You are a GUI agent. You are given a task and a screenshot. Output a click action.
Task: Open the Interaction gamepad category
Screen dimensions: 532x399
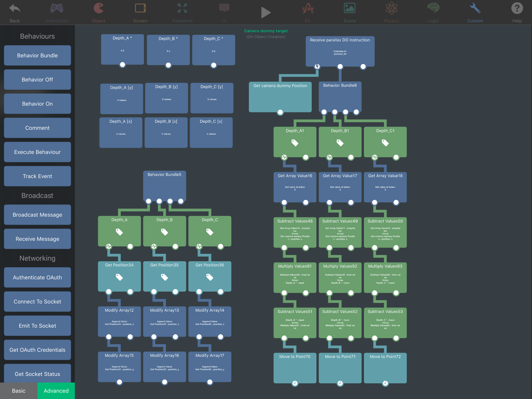pyautogui.click(x=56, y=9)
